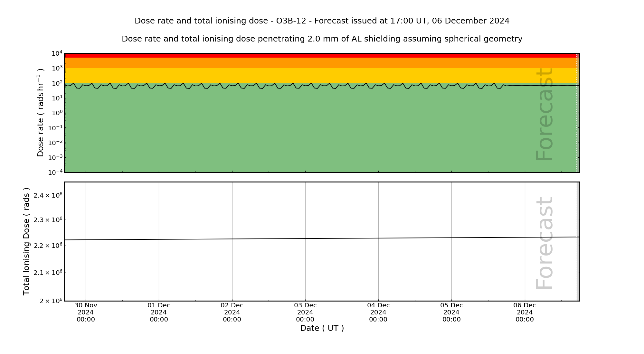This screenshot has width=644, height=354.
Task: Click the 2.4 × 10^6 tick label
Action: [48, 195]
